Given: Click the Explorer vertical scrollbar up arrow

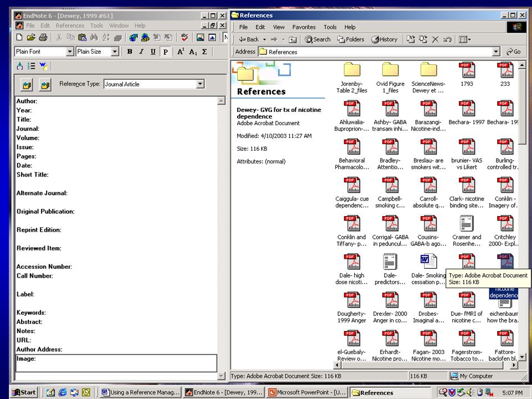Looking at the screenshot, I should click(x=522, y=64).
